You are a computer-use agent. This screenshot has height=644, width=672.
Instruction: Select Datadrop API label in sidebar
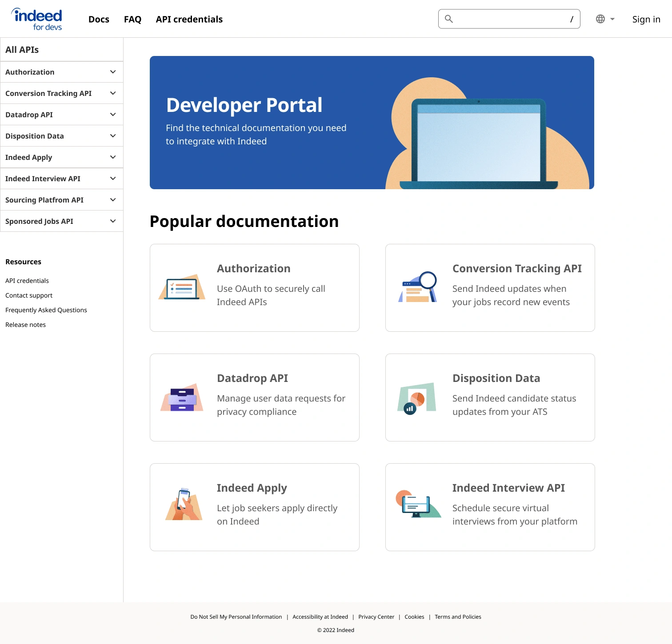29,115
